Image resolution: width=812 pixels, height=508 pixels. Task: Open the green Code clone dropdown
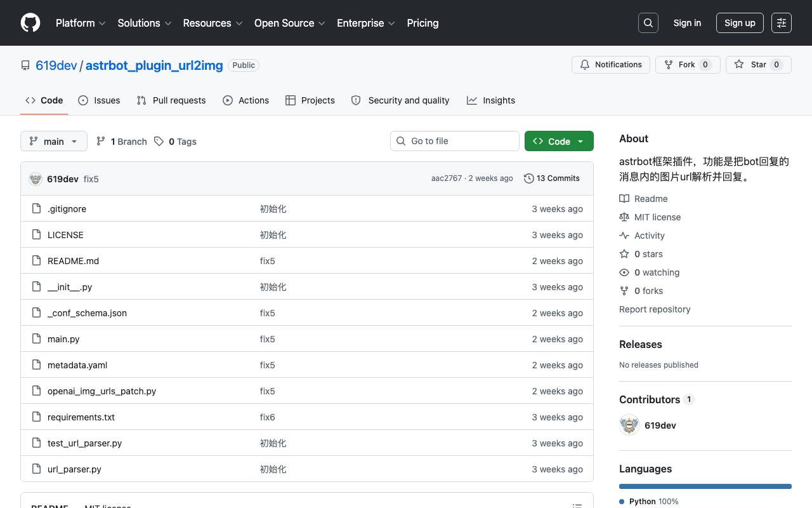(559, 141)
